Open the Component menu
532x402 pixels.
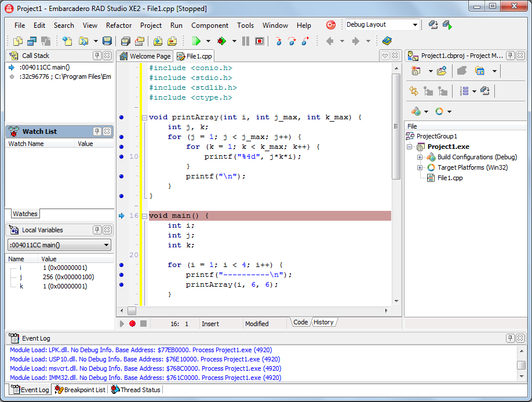point(210,25)
